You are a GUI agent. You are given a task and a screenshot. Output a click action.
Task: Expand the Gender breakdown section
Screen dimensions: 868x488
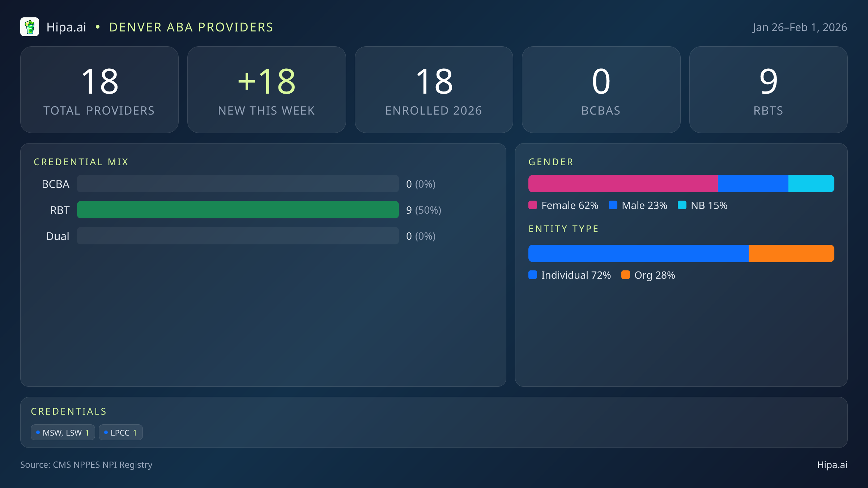coord(550,162)
